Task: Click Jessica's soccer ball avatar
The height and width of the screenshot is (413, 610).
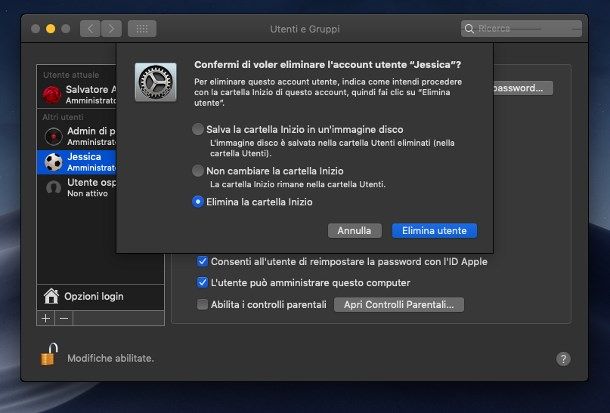Action: pos(53,162)
